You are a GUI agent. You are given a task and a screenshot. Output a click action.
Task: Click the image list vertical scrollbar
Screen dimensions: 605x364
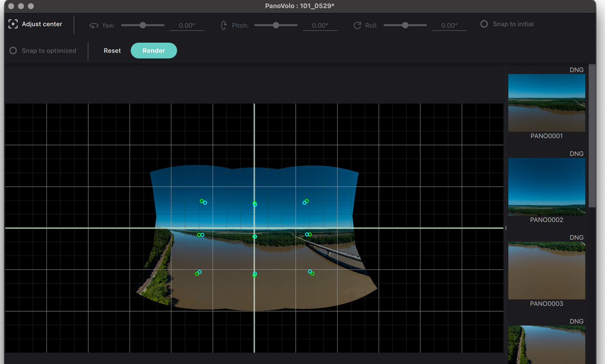(x=592, y=135)
